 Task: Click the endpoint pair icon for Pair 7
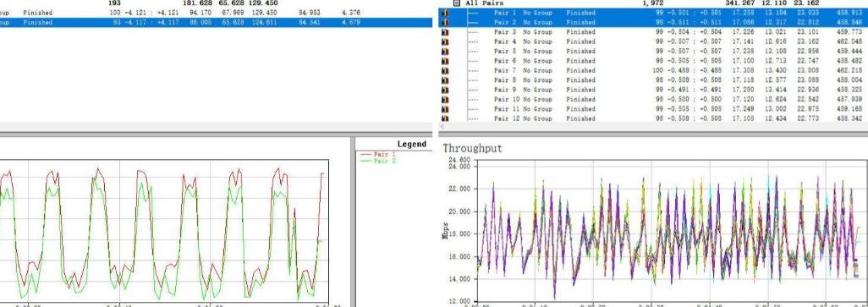[444, 71]
